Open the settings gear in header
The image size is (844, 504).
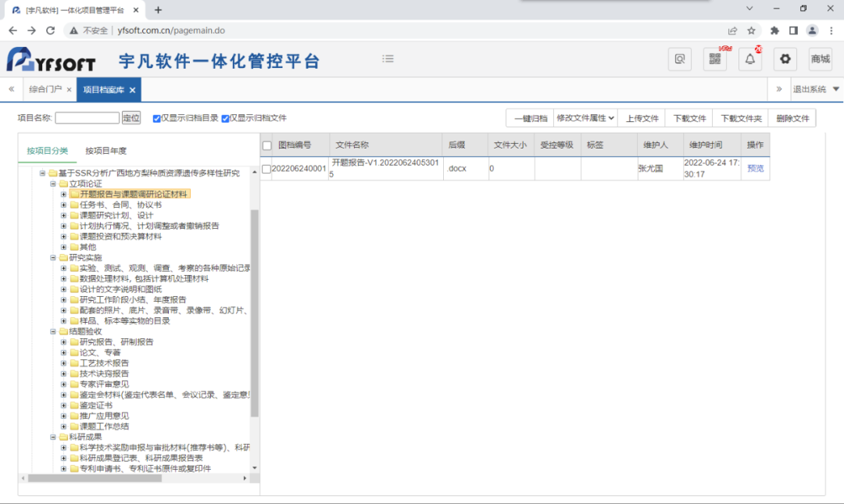pos(785,59)
